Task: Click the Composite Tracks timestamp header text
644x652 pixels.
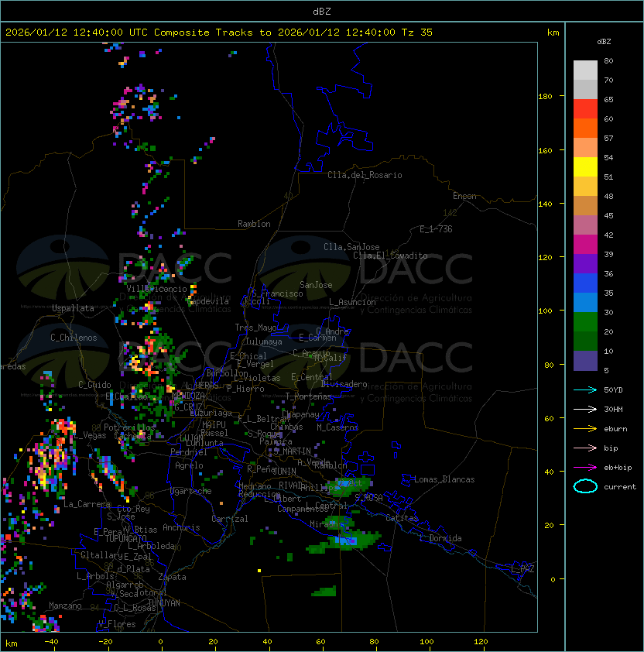Action: [x=219, y=33]
